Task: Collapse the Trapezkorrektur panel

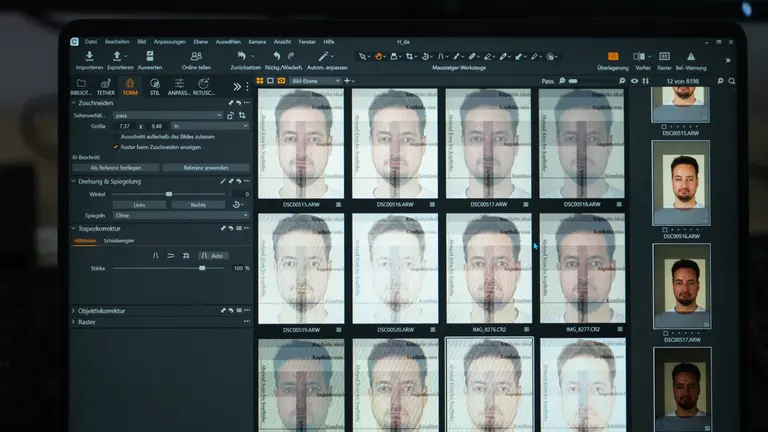Action: 74,228
